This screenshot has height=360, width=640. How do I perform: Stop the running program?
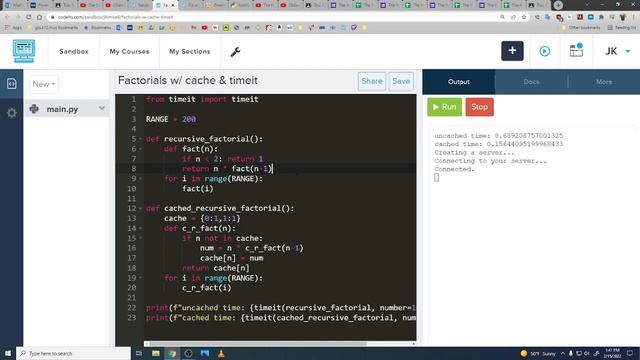pyautogui.click(x=480, y=107)
